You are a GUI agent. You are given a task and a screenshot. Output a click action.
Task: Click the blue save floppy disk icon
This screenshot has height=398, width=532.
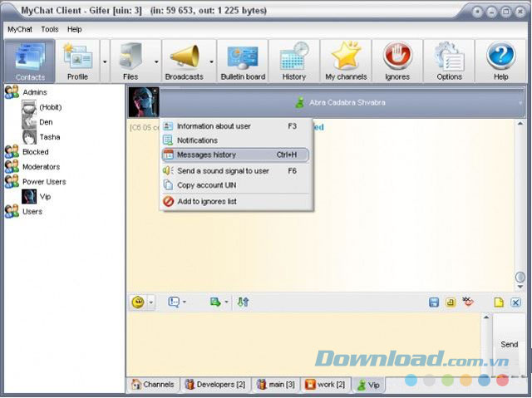[x=434, y=302]
